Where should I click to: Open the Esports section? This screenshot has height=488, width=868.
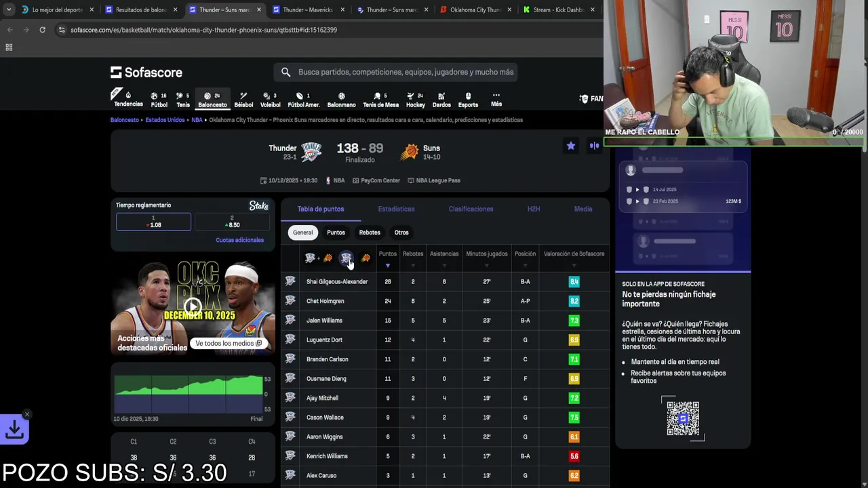click(x=468, y=100)
